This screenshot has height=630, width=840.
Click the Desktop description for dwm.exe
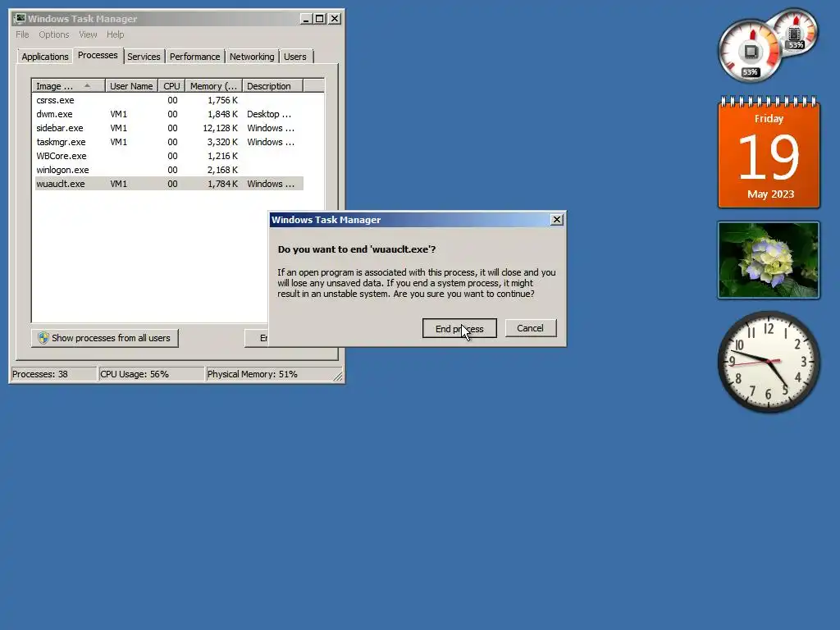269,114
